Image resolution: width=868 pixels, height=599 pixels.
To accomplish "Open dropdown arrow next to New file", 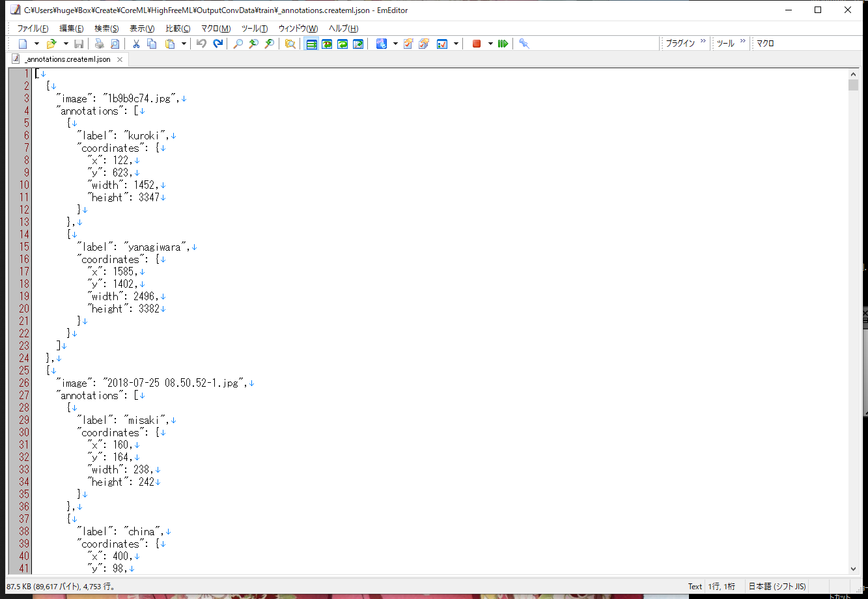I will (36, 44).
